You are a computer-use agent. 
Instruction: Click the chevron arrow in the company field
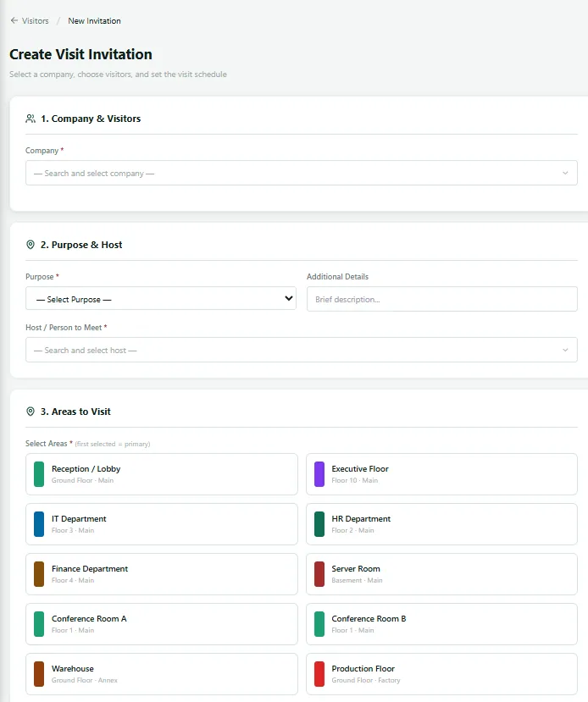[565, 173]
